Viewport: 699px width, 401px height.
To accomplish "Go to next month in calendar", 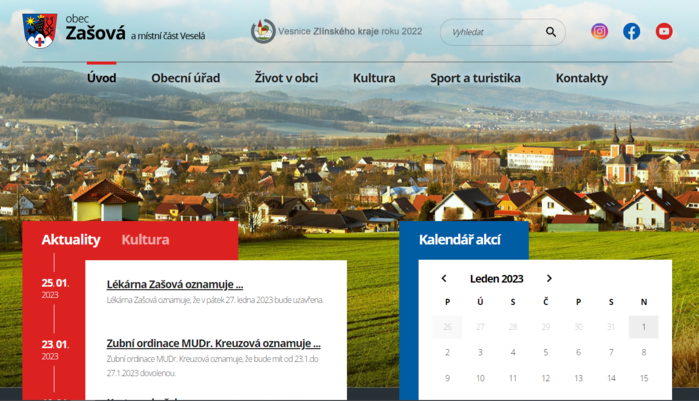I will 549,279.
